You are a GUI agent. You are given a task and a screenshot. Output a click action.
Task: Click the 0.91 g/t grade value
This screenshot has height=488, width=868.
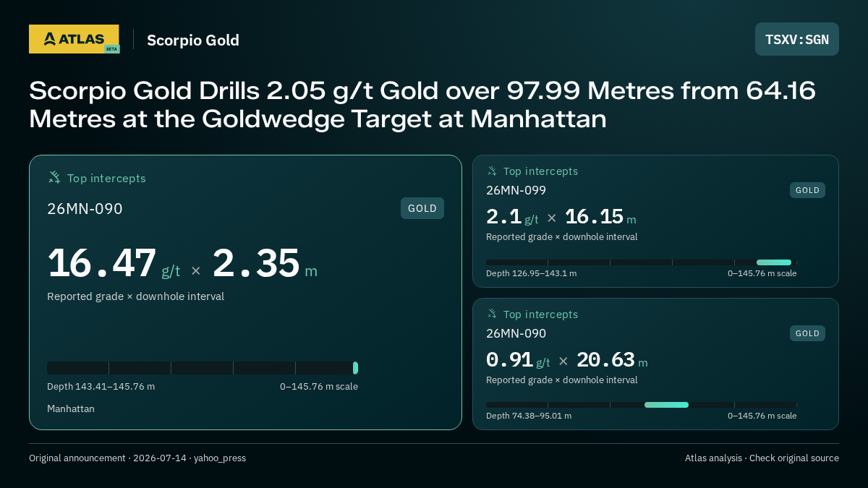[518, 360]
